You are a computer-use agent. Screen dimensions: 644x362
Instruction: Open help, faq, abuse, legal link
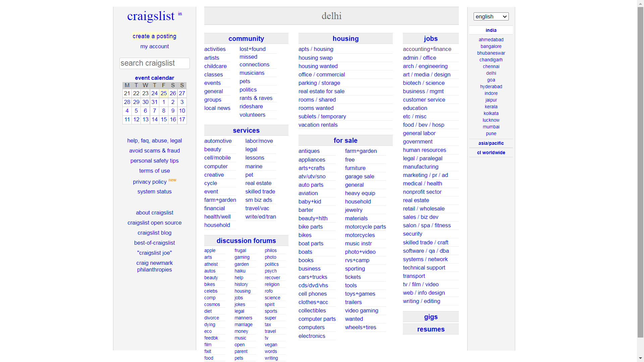point(154,140)
